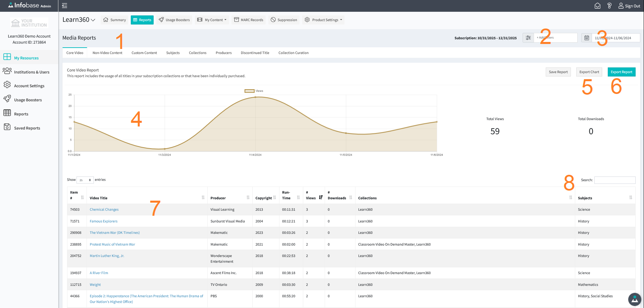
Task: Open the My Content dropdown menu
Action: coord(212,20)
